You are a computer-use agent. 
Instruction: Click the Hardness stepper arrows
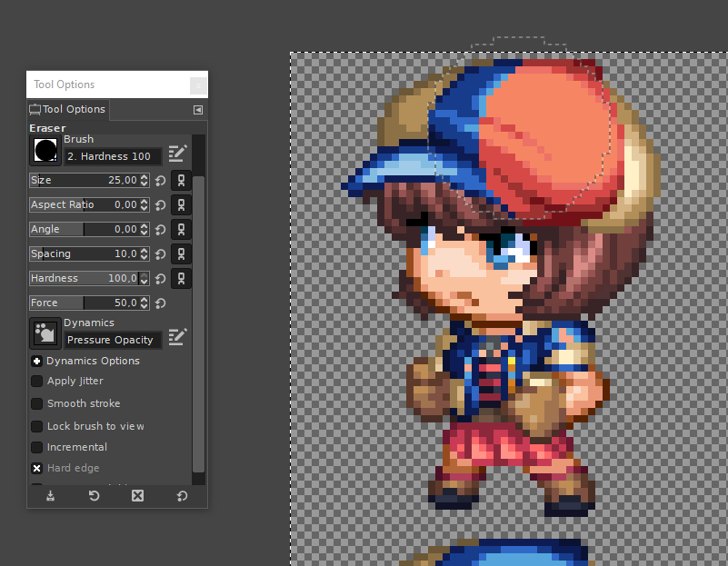145,278
